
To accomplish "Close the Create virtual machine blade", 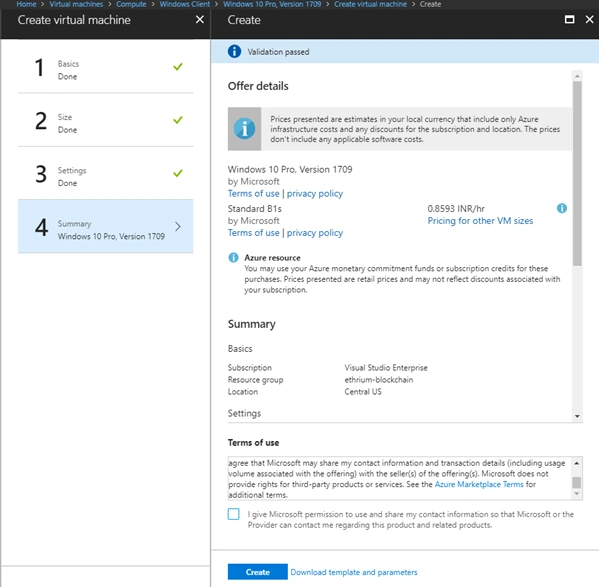I will [200, 19].
